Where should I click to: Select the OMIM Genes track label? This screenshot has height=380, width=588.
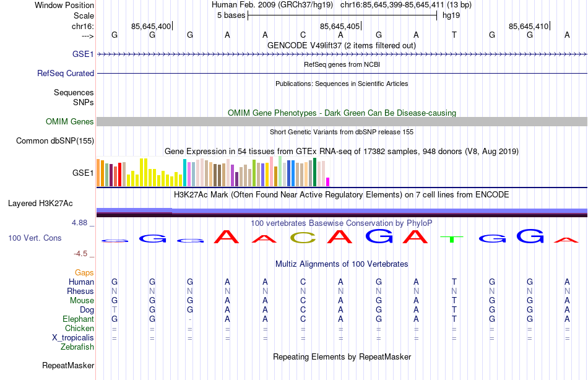pos(70,121)
